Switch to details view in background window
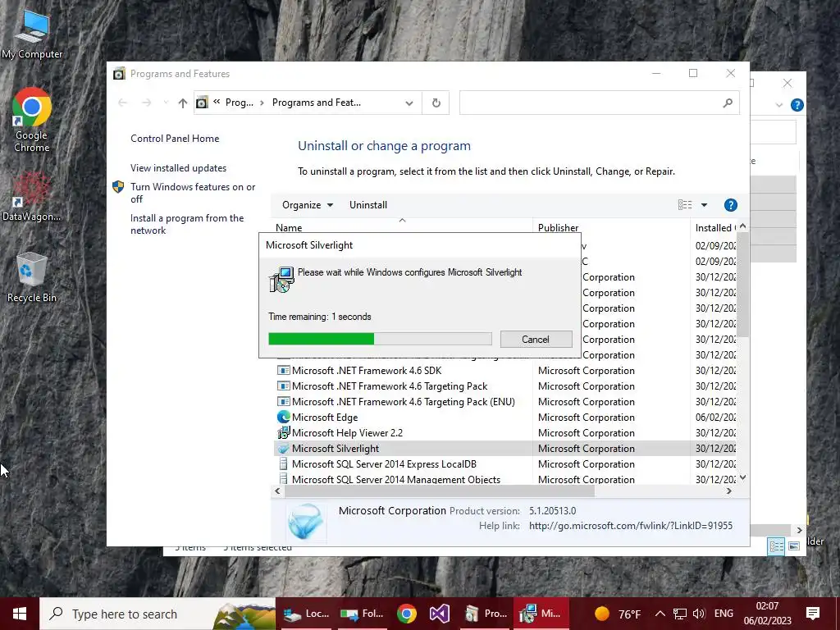This screenshot has width=840, height=630. click(776, 546)
